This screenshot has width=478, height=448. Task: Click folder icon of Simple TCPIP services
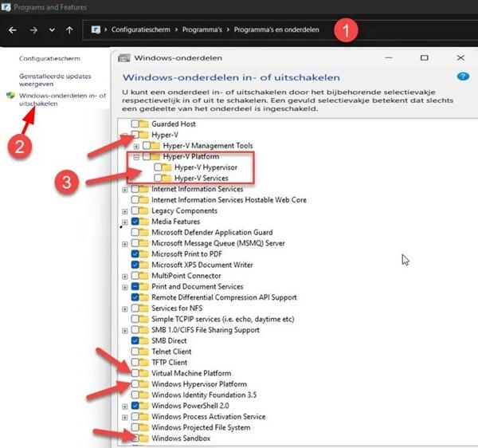(x=144, y=319)
